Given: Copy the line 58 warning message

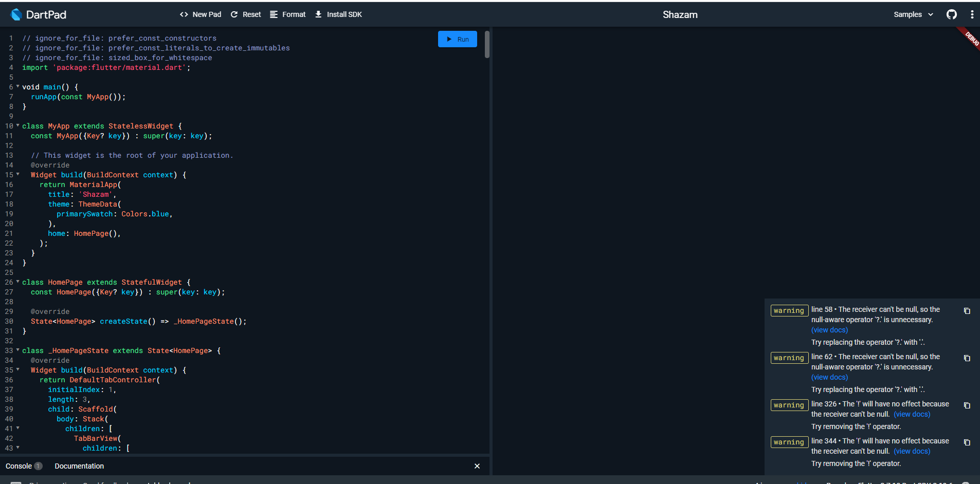Looking at the screenshot, I should click(967, 311).
